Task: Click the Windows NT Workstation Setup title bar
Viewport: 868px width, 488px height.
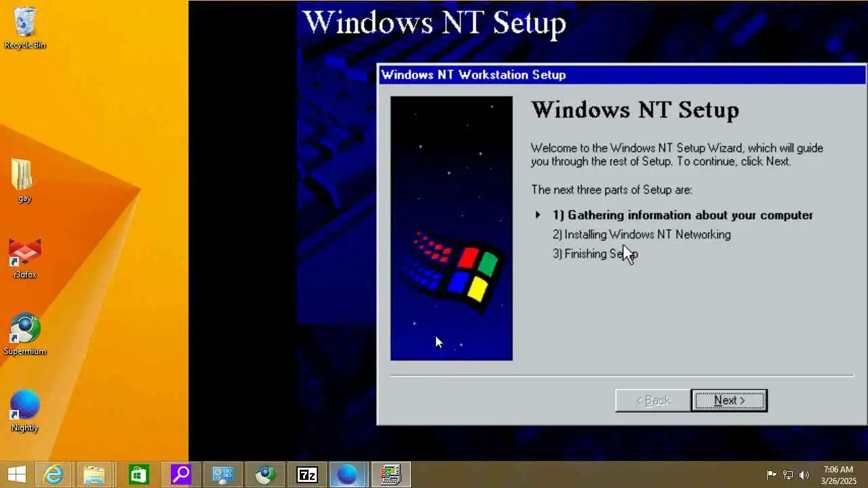Action: click(x=621, y=75)
